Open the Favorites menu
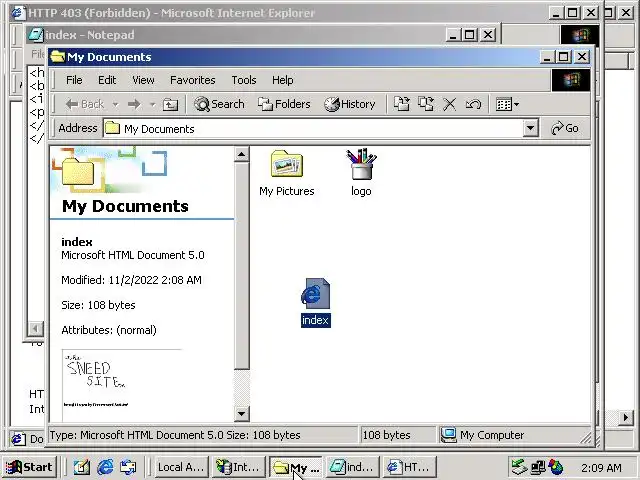The image size is (640, 480). [193, 80]
